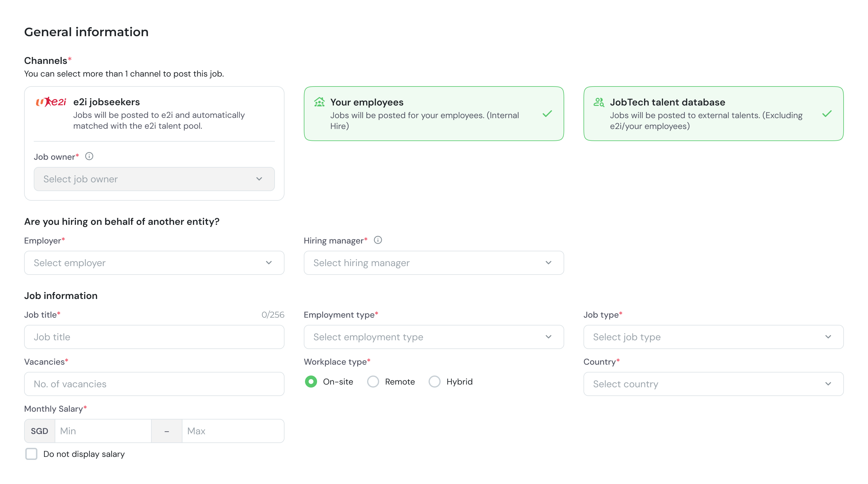This screenshot has width=868, height=484.
Task: Open the Select country dropdown
Action: pos(713,384)
